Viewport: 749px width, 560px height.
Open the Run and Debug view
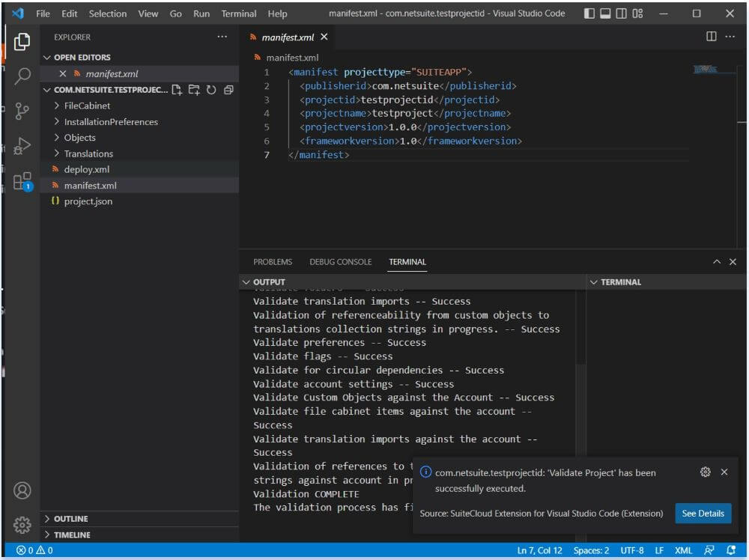(x=22, y=145)
